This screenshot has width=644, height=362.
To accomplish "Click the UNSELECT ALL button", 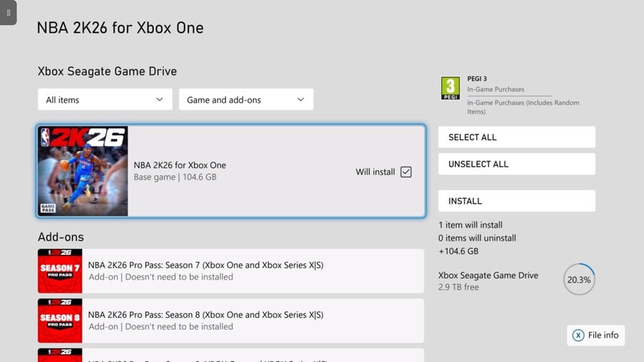I will [517, 164].
